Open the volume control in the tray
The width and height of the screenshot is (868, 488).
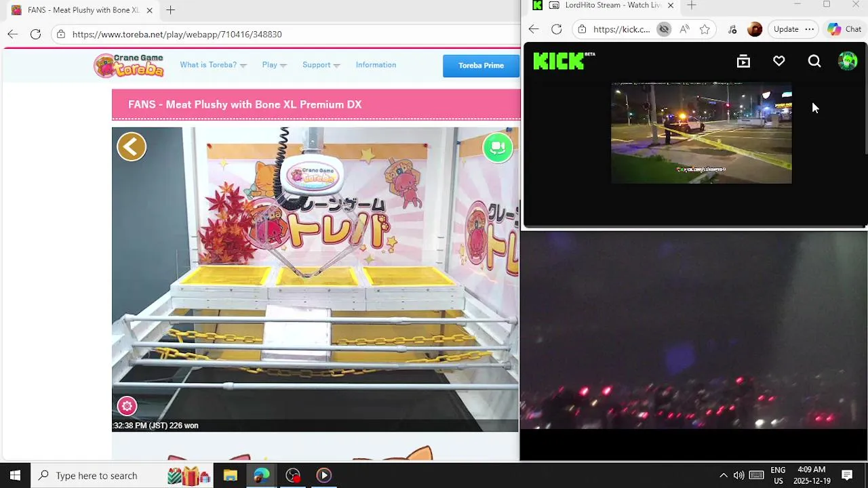[738, 475]
